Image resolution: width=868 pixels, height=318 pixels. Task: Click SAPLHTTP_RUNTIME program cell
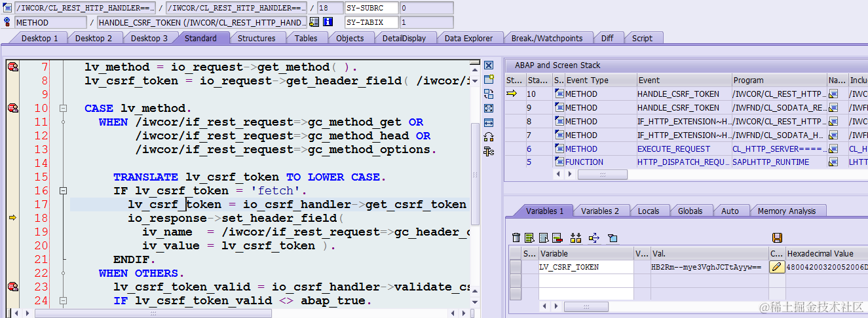click(779, 162)
